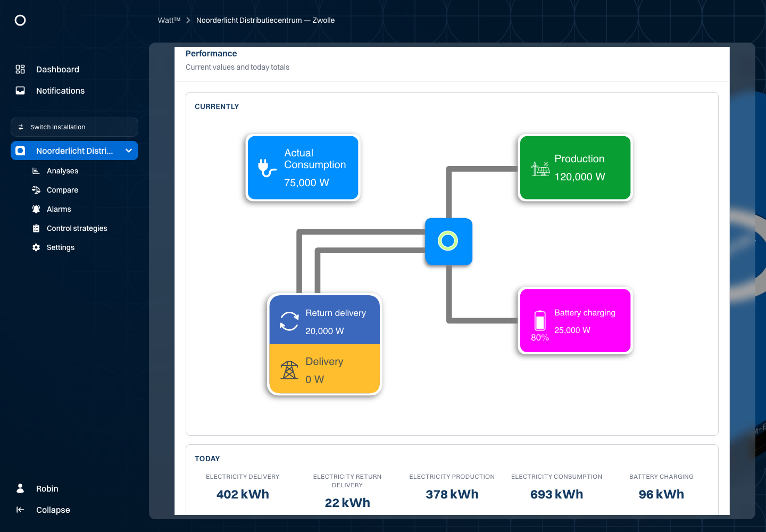Open the Dashboard grid icon
The image size is (766, 532).
point(20,69)
